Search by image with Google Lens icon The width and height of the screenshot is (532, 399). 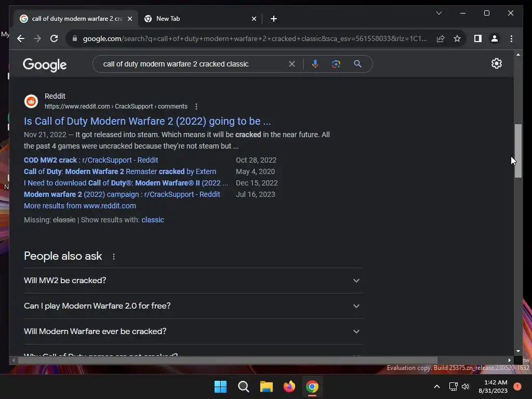pos(336,64)
